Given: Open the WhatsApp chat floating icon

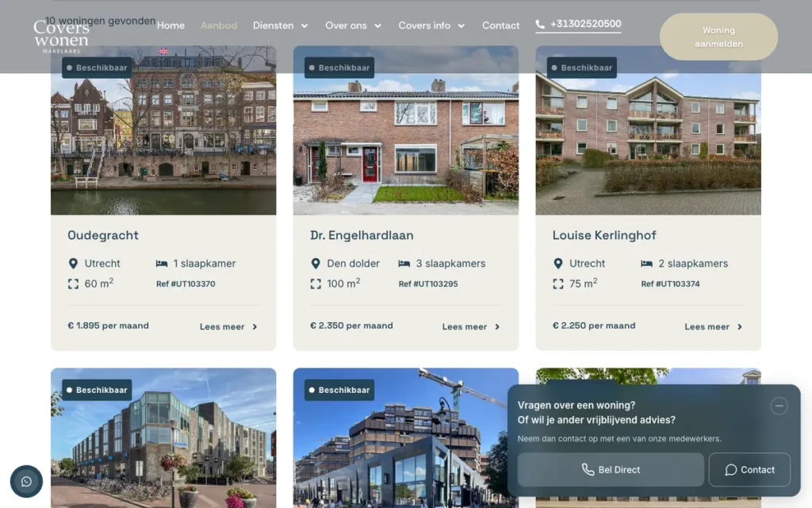Looking at the screenshot, I should point(26,482).
